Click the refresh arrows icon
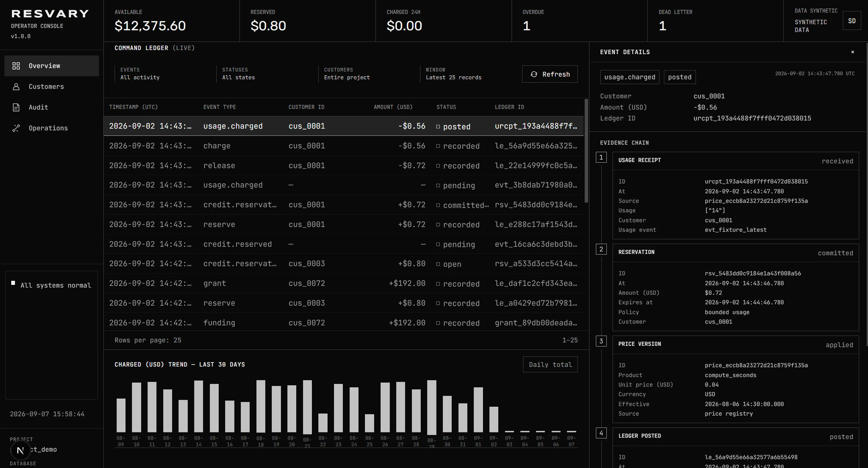The width and height of the screenshot is (868, 468). (x=534, y=74)
